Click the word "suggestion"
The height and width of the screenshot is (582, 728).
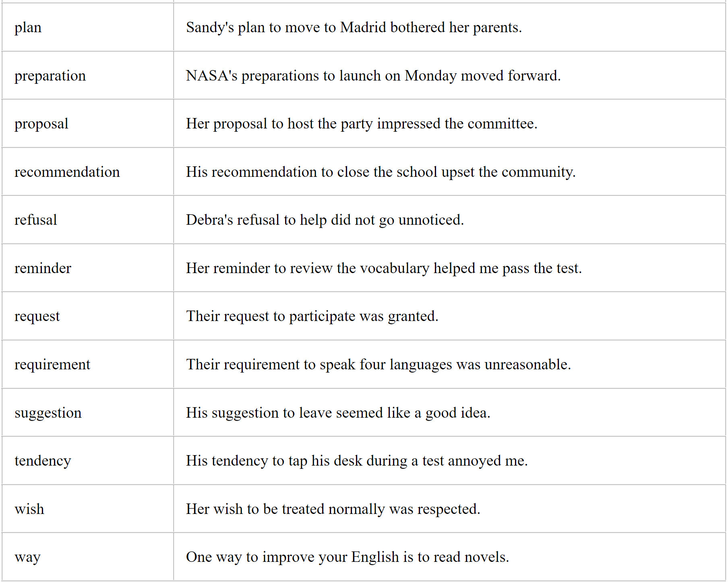[x=48, y=413]
